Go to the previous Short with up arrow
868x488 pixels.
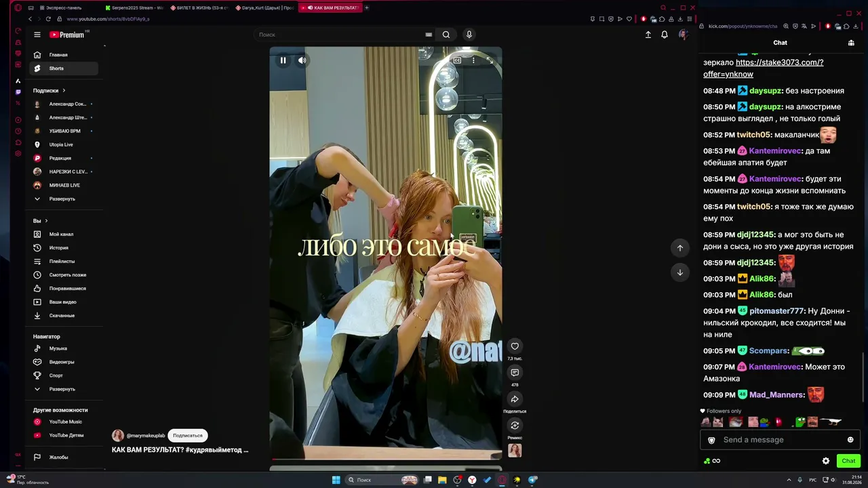[x=680, y=248]
